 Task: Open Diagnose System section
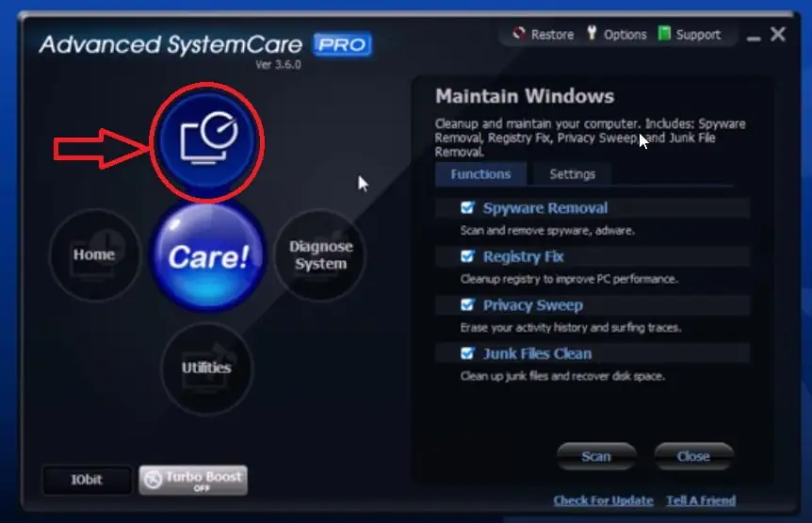point(320,254)
